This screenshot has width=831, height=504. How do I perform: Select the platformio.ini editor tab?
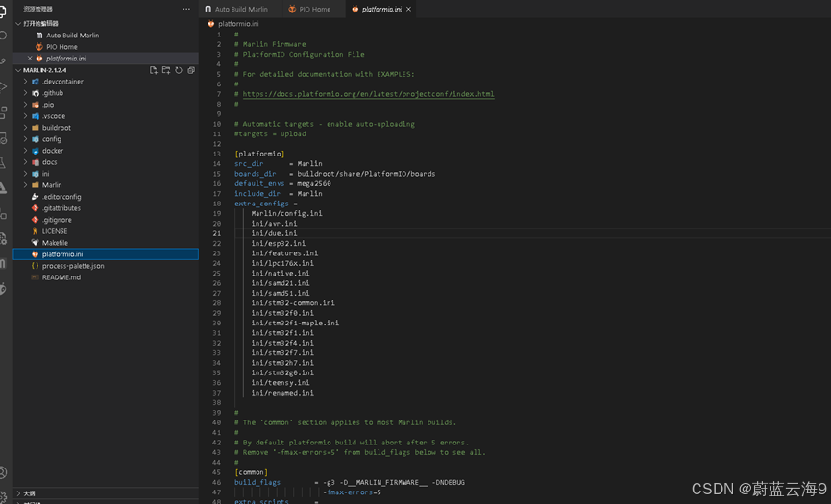pyautogui.click(x=381, y=9)
